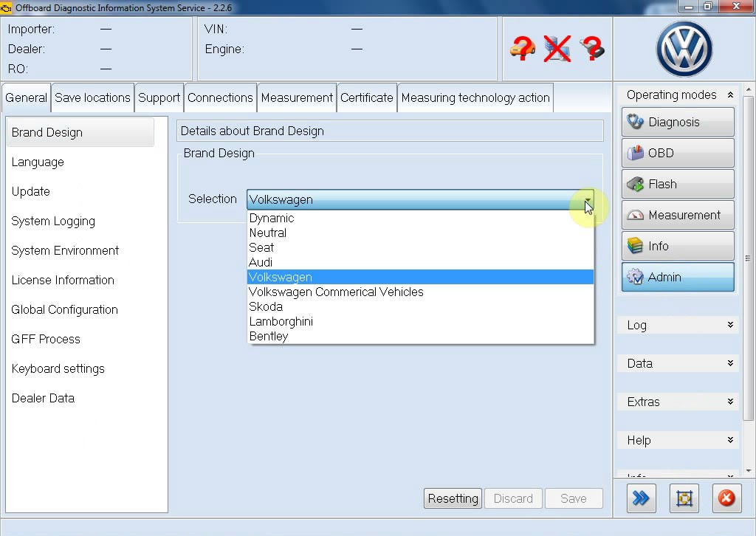Image resolution: width=756 pixels, height=536 pixels.
Task: Click right panel scrollbar down arrow
Action: [748, 471]
